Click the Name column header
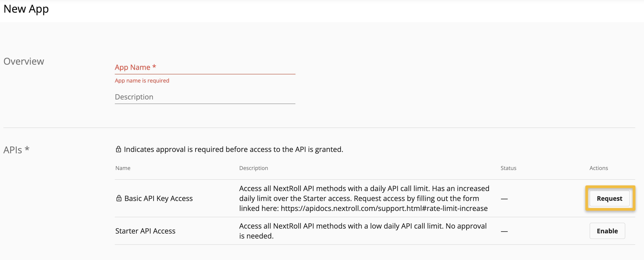Image resolution: width=644 pixels, height=260 pixels. click(123, 168)
